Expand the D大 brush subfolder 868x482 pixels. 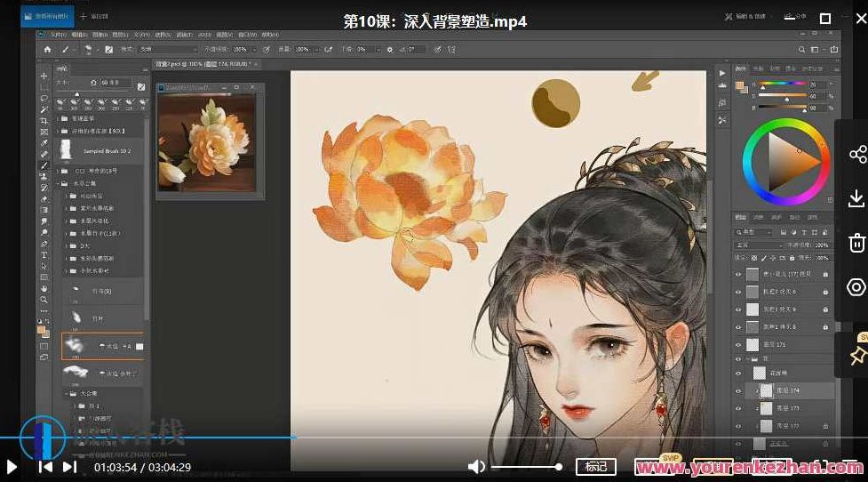pos(67,246)
